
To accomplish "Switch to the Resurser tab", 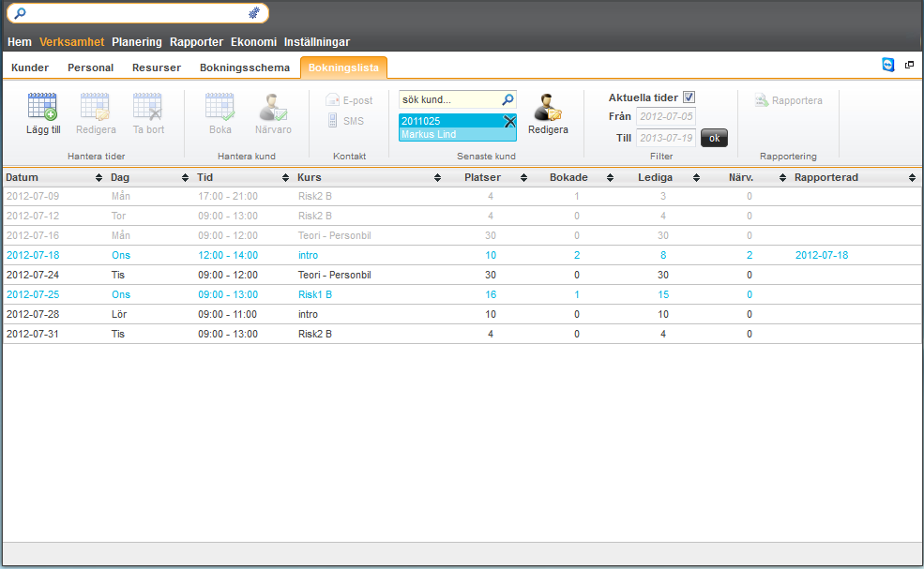I will pos(157,67).
